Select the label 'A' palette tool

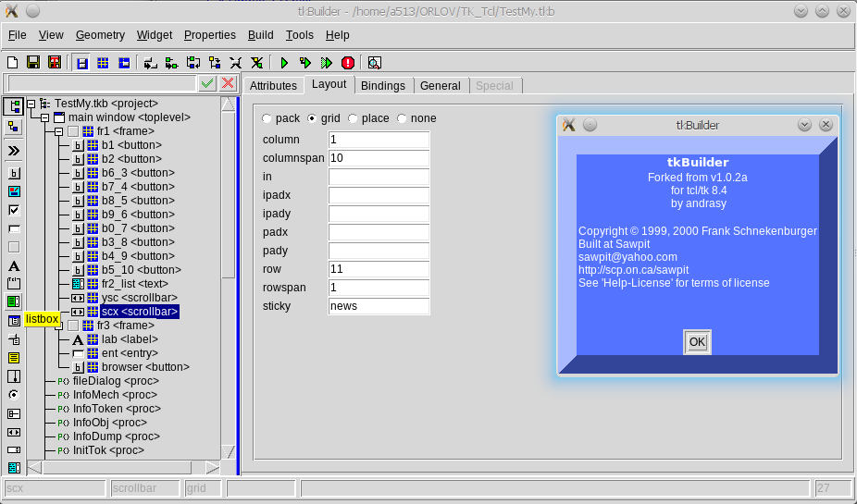(x=14, y=266)
